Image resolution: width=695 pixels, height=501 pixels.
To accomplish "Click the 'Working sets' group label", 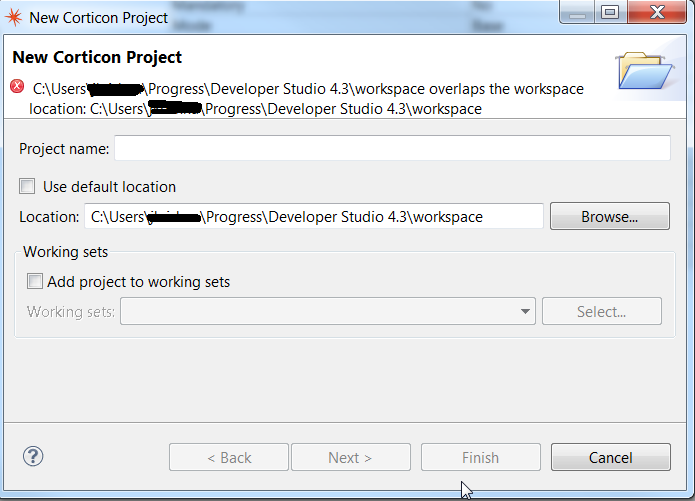I will 66,251.
